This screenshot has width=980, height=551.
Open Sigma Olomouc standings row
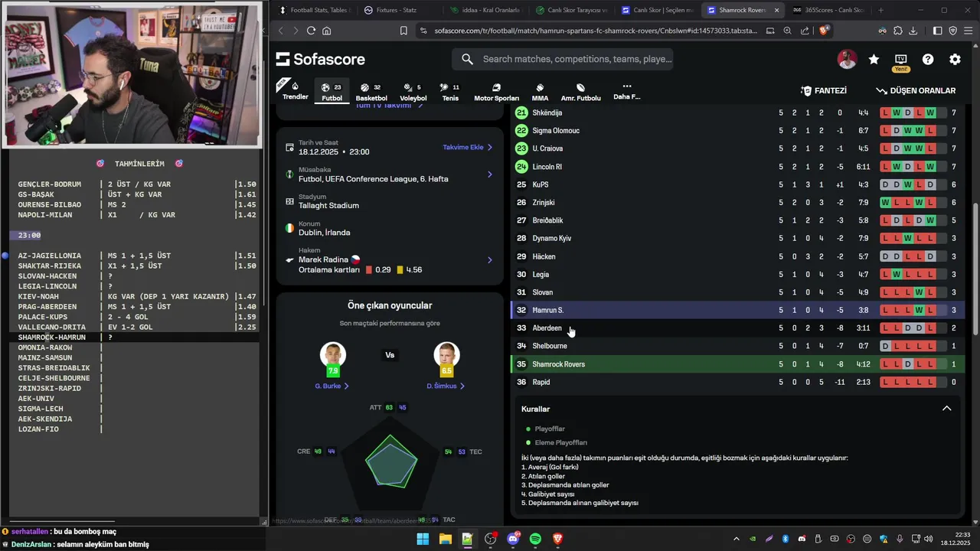(x=737, y=131)
